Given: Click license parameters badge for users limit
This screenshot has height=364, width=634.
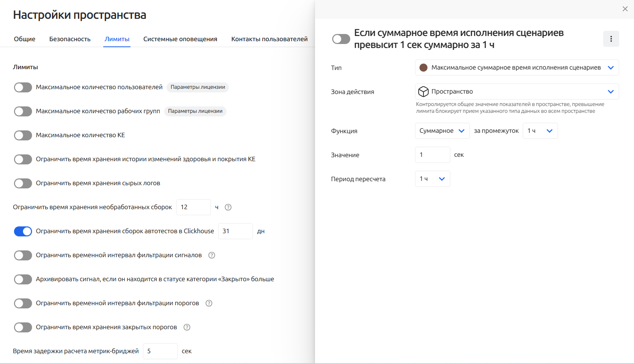Looking at the screenshot, I should (198, 87).
